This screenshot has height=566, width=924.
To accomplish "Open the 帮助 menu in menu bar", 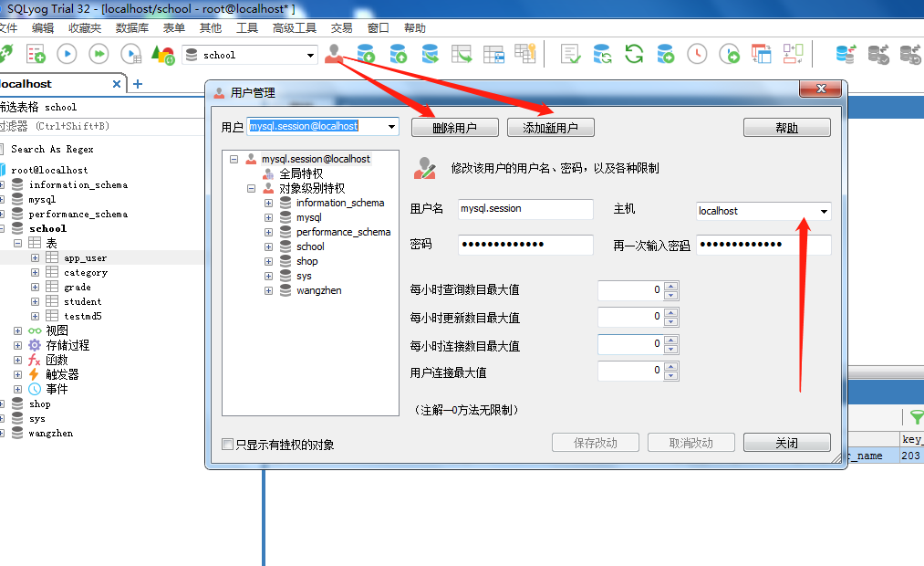I will coord(415,27).
